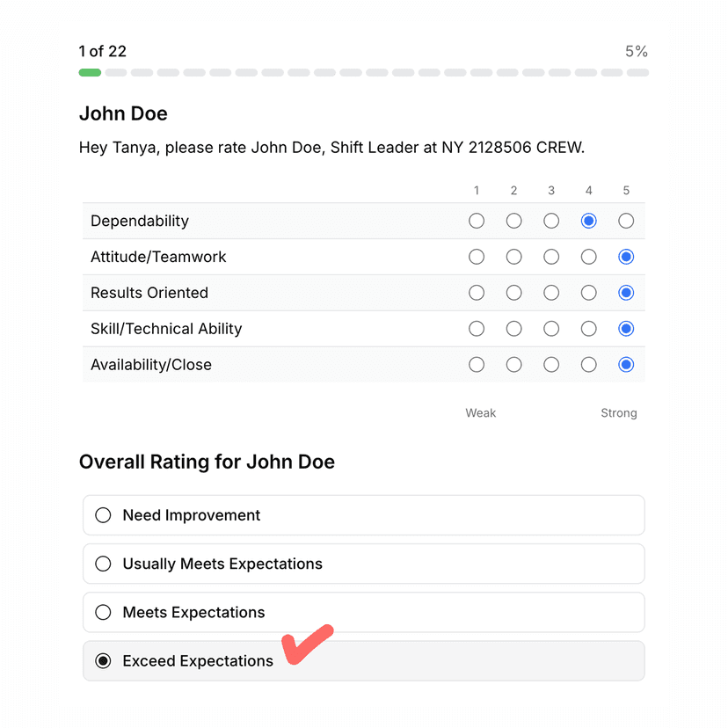Set Dependability rating to 1

[x=477, y=221]
